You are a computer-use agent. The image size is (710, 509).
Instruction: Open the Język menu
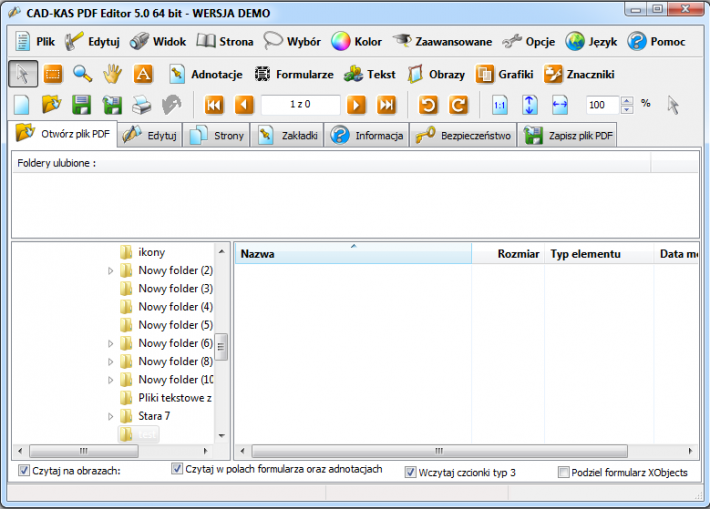click(x=591, y=42)
